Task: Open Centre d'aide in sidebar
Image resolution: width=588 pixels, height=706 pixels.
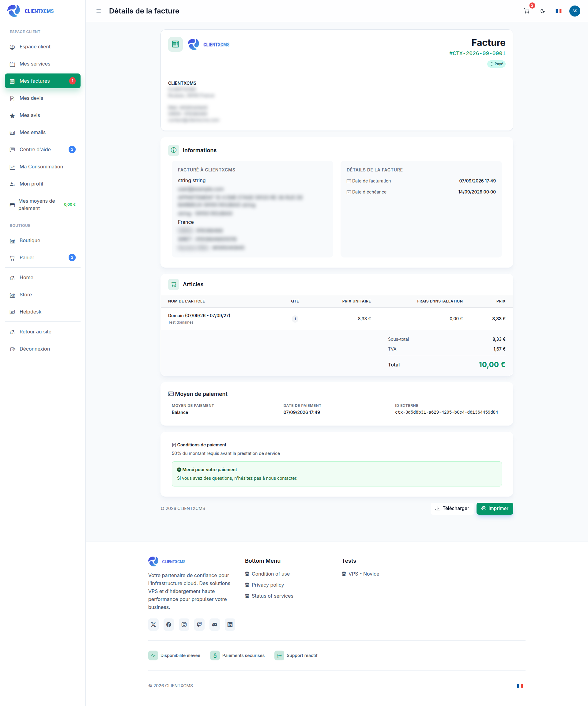Action: tap(43, 150)
